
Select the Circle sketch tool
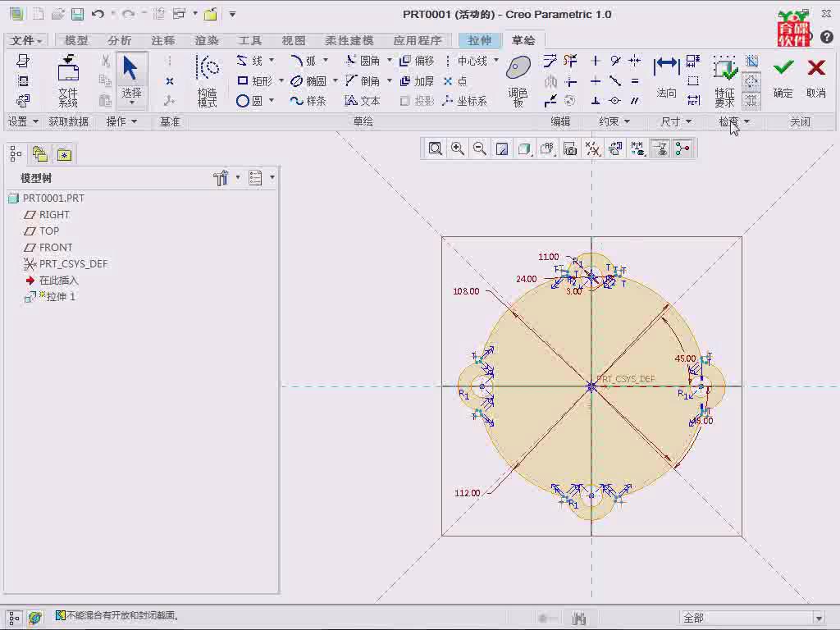point(249,101)
